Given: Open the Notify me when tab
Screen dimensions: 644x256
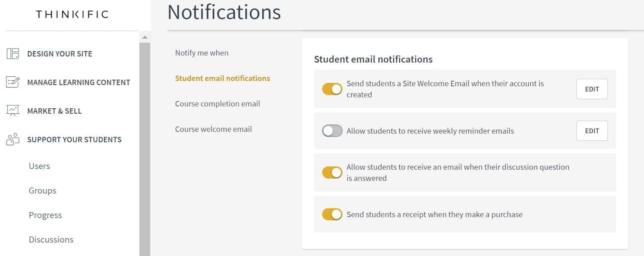Looking at the screenshot, I should tap(202, 53).
